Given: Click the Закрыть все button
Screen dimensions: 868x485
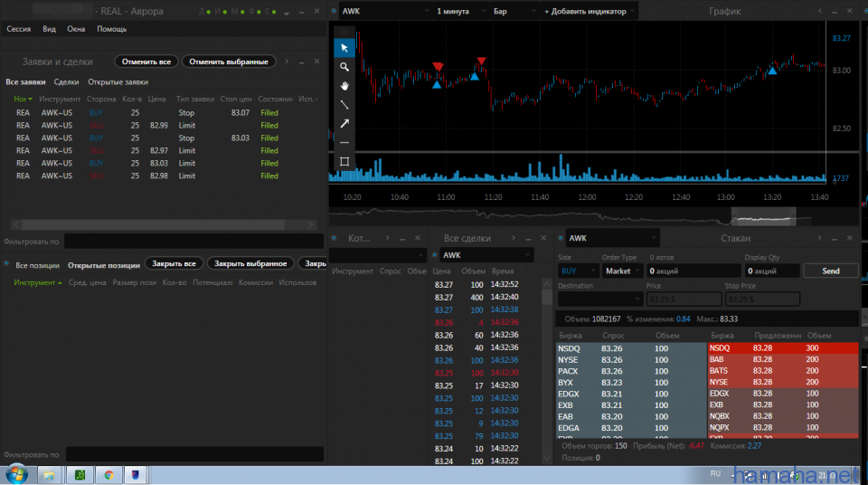Looking at the screenshot, I should click(174, 263).
